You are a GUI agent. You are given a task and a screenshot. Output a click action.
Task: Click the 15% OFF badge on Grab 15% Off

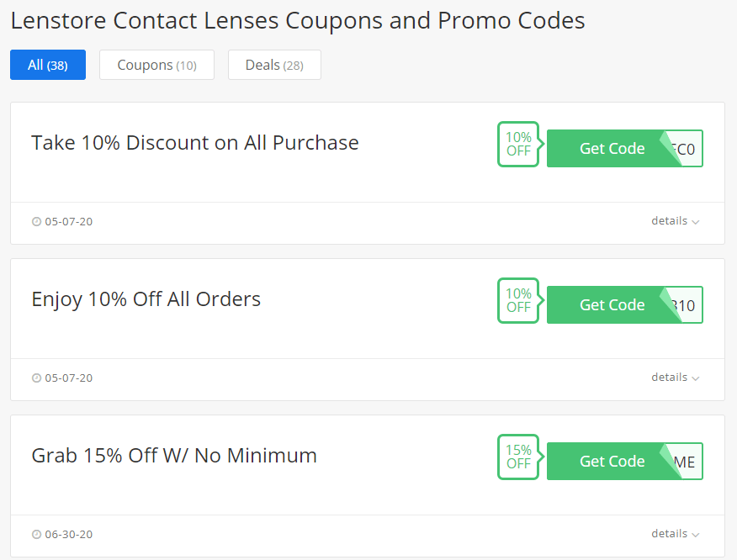click(518, 457)
